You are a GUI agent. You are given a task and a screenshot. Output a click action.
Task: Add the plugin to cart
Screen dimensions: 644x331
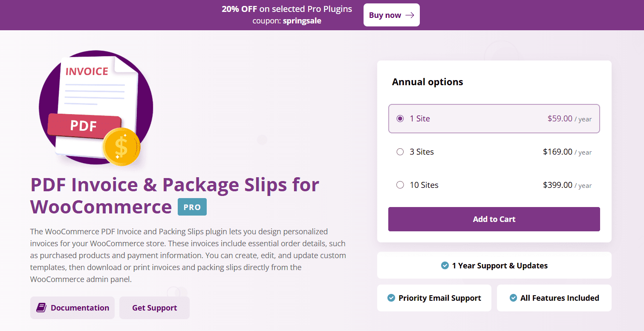coord(494,219)
